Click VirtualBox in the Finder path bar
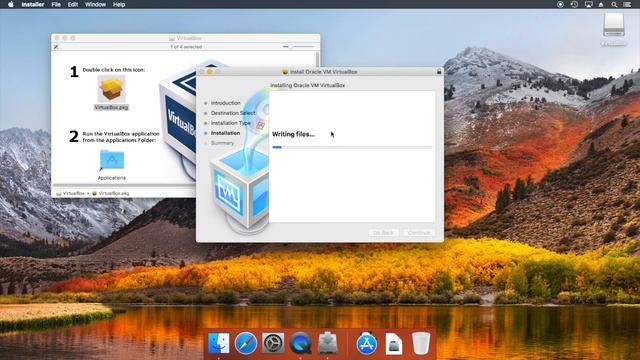This screenshot has width=640, height=360. [x=70, y=193]
